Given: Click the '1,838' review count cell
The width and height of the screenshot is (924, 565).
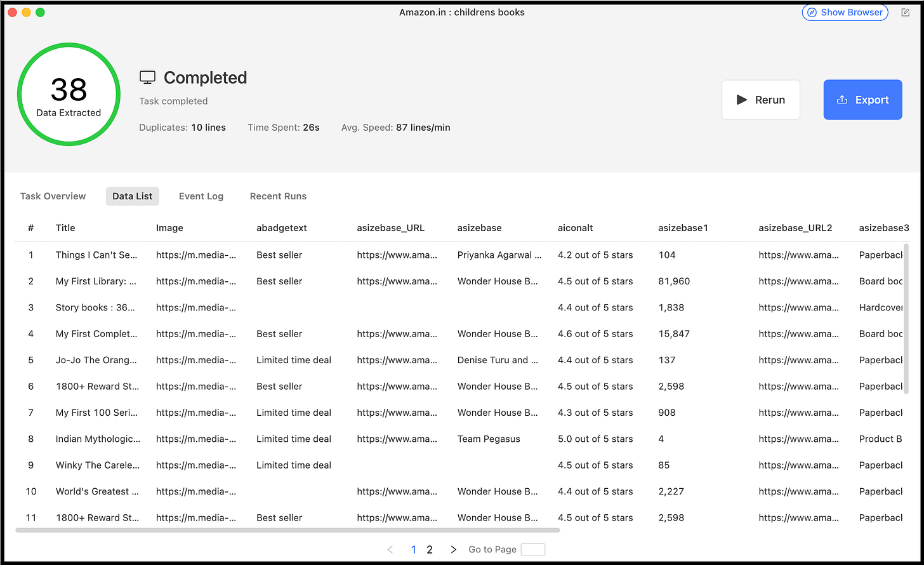Looking at the screenshot, I should [671, 307].
